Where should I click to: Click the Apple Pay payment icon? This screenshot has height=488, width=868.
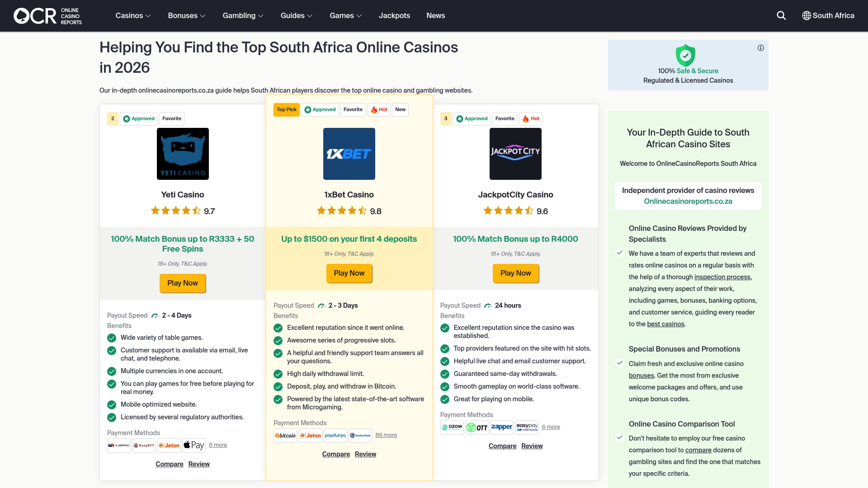tap(194, 446)
